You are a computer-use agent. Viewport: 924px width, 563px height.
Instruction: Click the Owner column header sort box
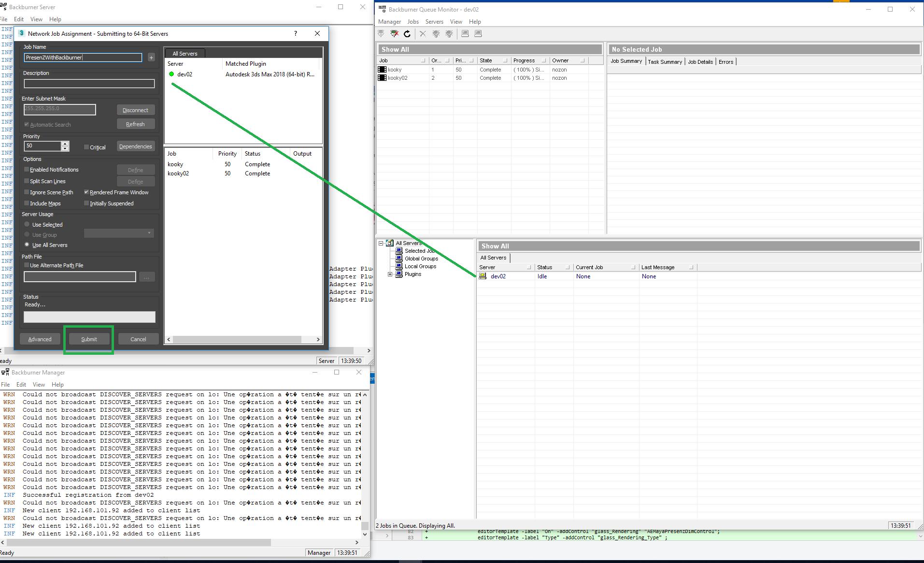(583, 60)
